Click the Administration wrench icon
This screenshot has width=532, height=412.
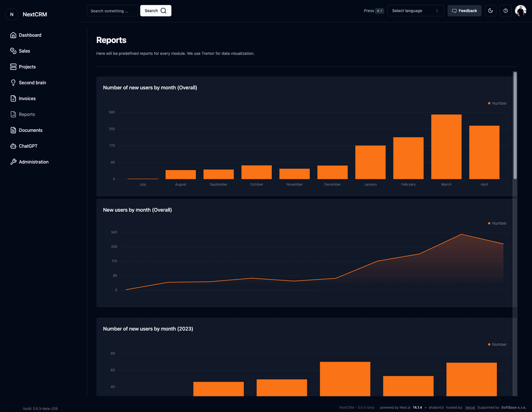13,162
